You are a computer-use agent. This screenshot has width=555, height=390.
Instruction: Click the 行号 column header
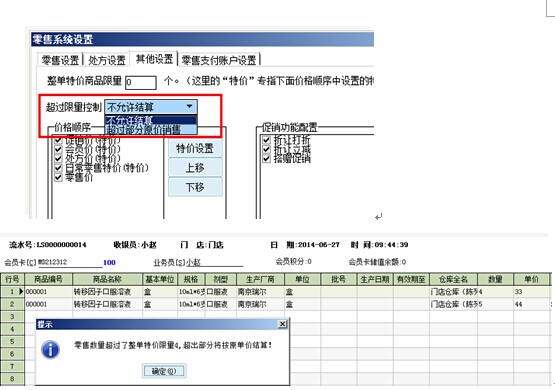(12, 279)
